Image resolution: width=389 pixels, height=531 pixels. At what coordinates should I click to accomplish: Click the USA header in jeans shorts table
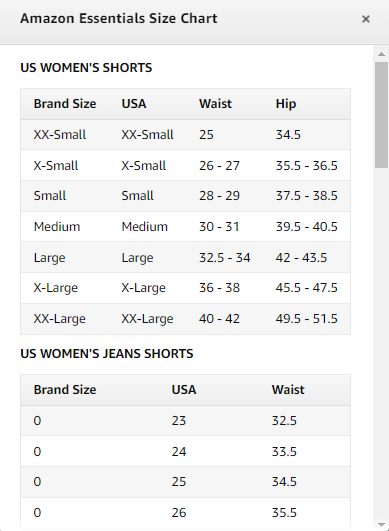(x=184, y=390)
